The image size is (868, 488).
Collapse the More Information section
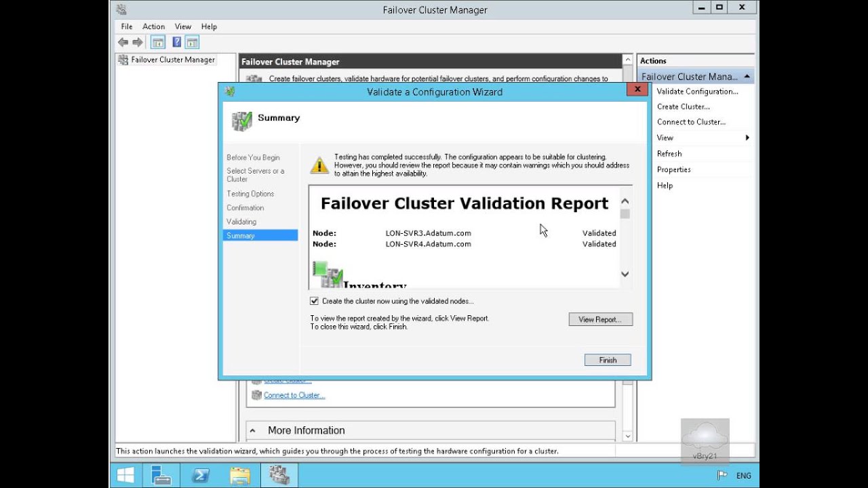click(x=253, y=430)
